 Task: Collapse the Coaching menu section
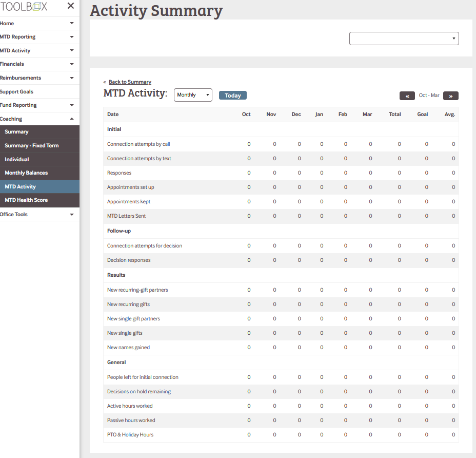pyautogui.click(x=72, y=119)
